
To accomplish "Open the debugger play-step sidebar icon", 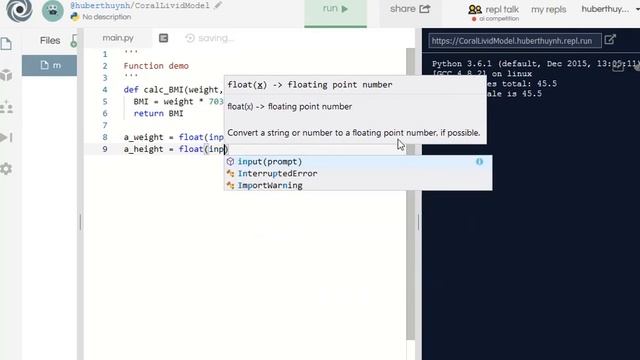I will (x=6, y=137).
